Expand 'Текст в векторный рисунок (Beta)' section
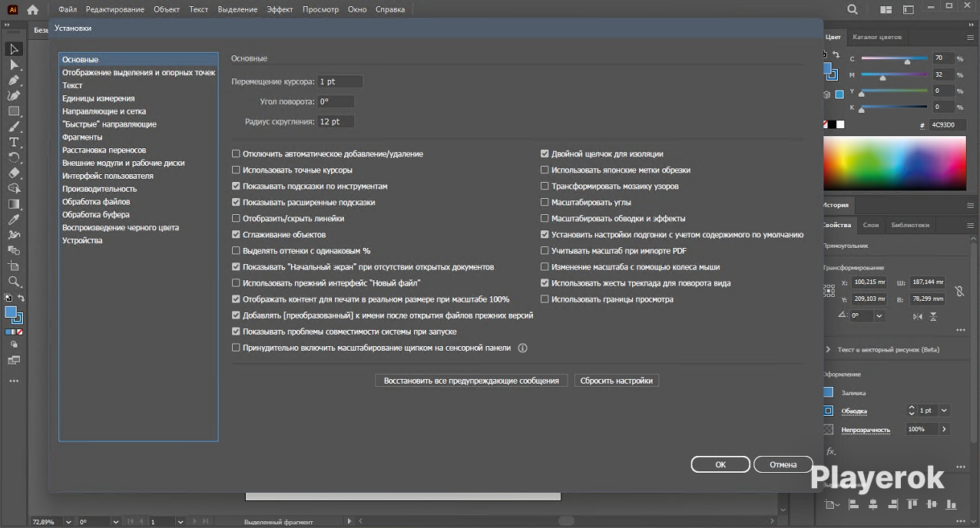This screenshot has width=980, height=528. (x=828, y=349)
